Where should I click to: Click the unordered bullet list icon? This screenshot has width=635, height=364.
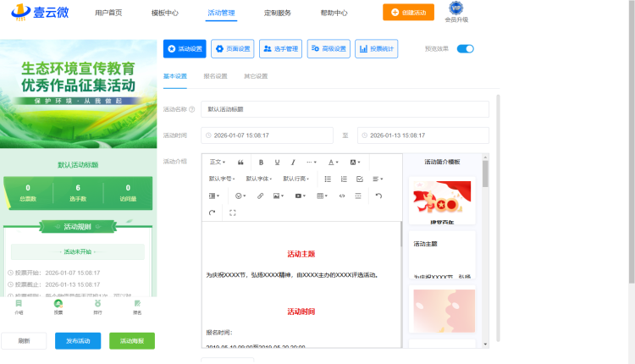[328, 179]
